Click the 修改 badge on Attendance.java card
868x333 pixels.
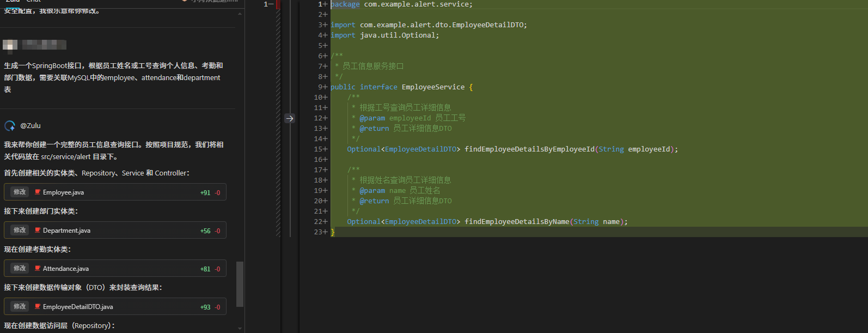20,268
